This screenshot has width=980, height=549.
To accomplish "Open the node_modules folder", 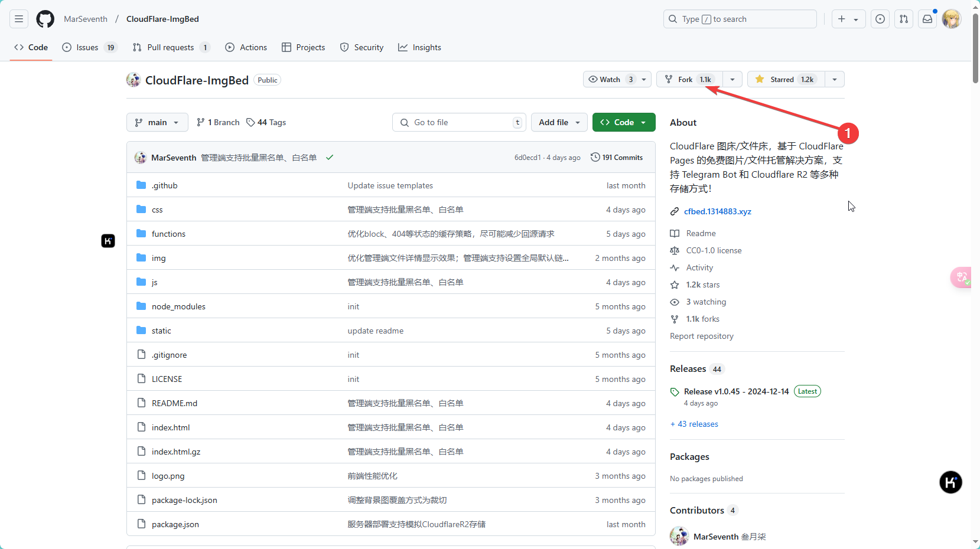I will 178,306.
